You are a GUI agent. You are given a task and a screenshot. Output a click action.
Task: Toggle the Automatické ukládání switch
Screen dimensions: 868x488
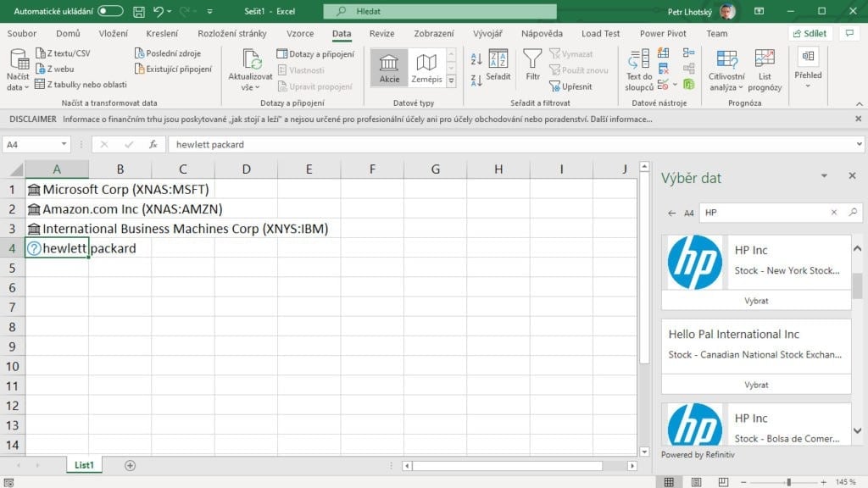point(110,11)
